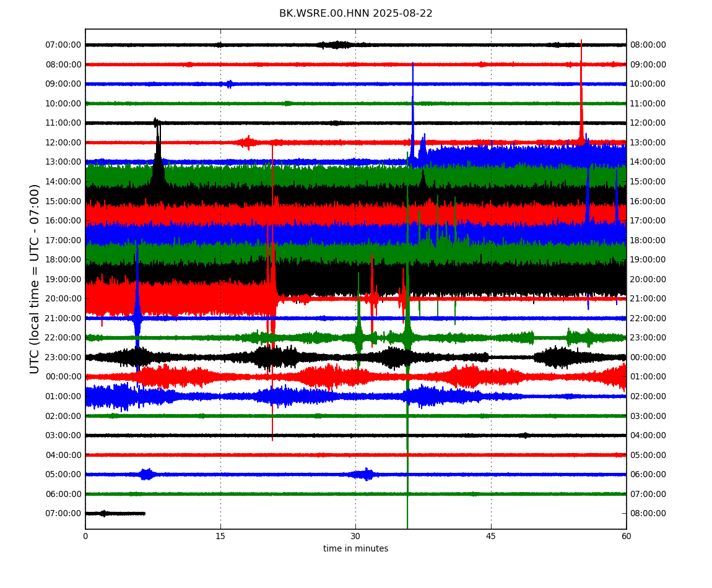Click the vertical label 'UTC (local time = UTC - 07:00)'
The width and height of the screenshot is (712, 588).
click(35, 279)
